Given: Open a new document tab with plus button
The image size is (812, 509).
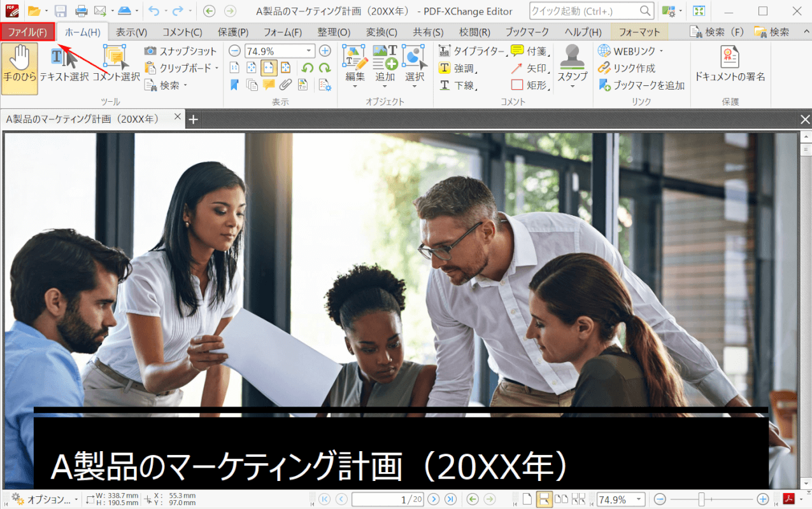Looking at the screenshot, I should tap(194, 119).
